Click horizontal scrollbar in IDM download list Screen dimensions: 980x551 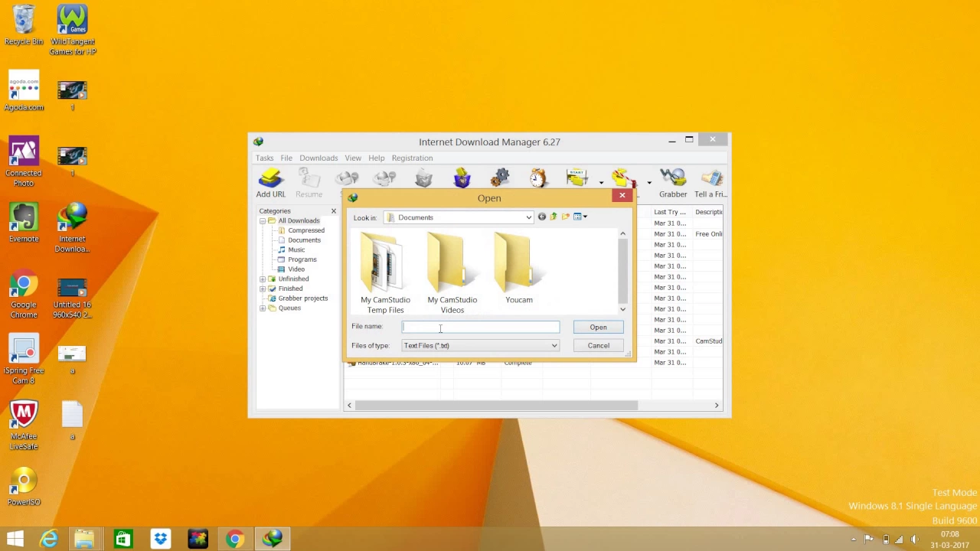(x=497, y=406)
